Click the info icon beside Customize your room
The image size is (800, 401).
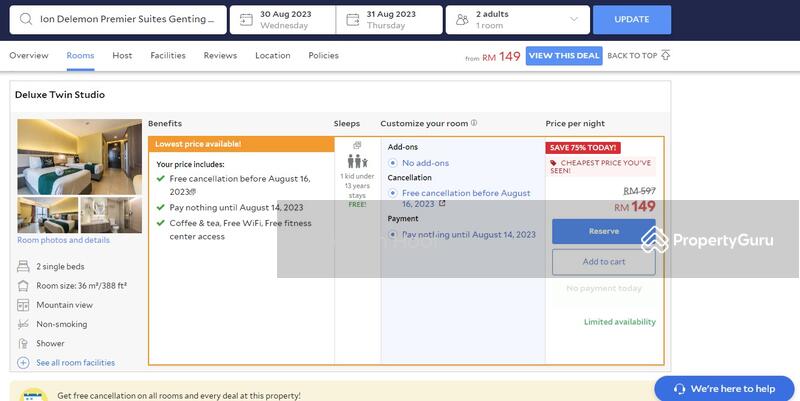(474, 123)
